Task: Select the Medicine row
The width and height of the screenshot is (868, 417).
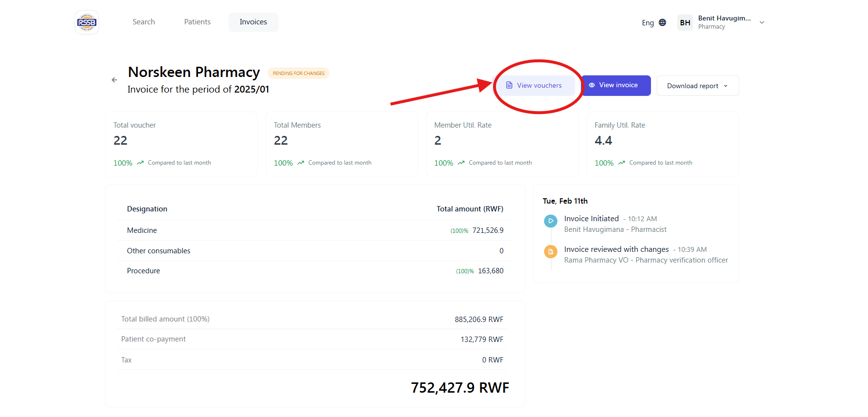Action: click(x=315, y=230)
